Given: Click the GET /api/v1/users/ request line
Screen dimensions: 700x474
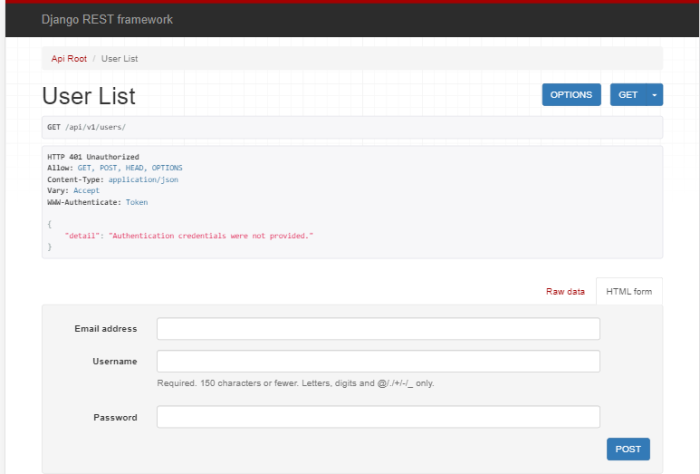Looking at the screenshot, I should pyautogui.click(x=86, y=127).
